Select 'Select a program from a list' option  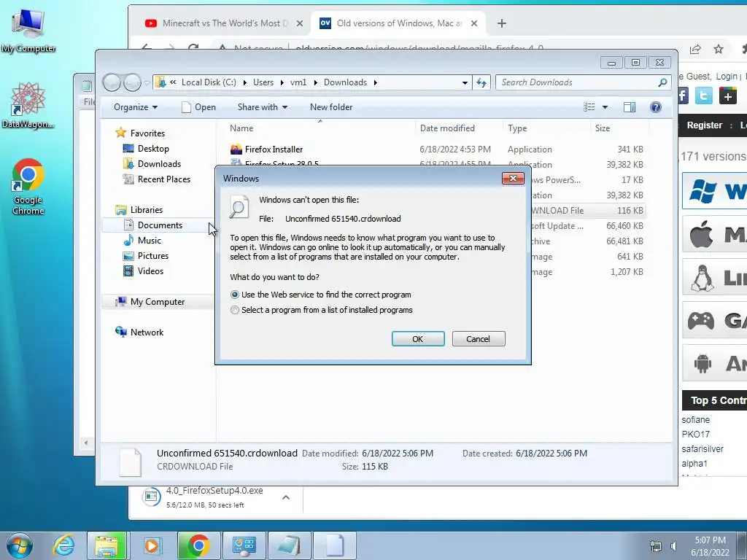pos(234,310)
